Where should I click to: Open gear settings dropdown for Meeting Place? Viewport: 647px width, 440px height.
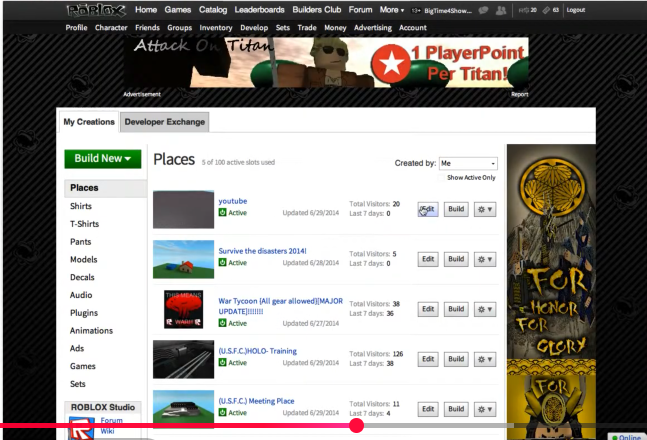[485, 409]
